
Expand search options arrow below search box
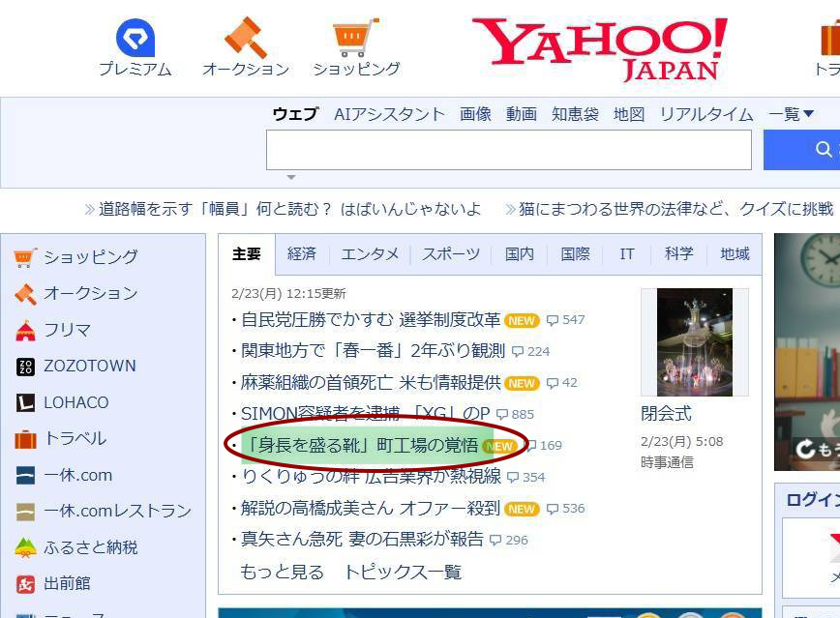point(291,177)
